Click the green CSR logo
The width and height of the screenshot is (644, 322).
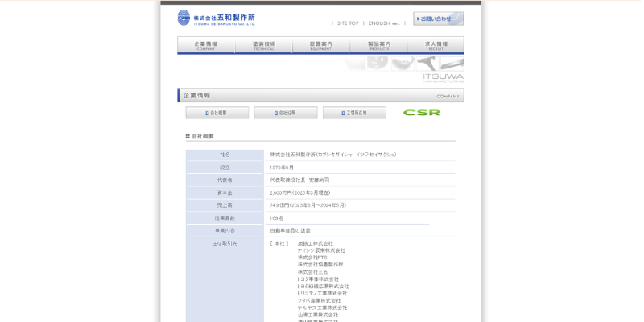pos(422,113)
